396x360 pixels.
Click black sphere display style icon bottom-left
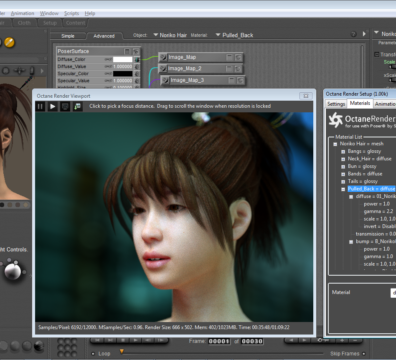click(x=39, y=346)
